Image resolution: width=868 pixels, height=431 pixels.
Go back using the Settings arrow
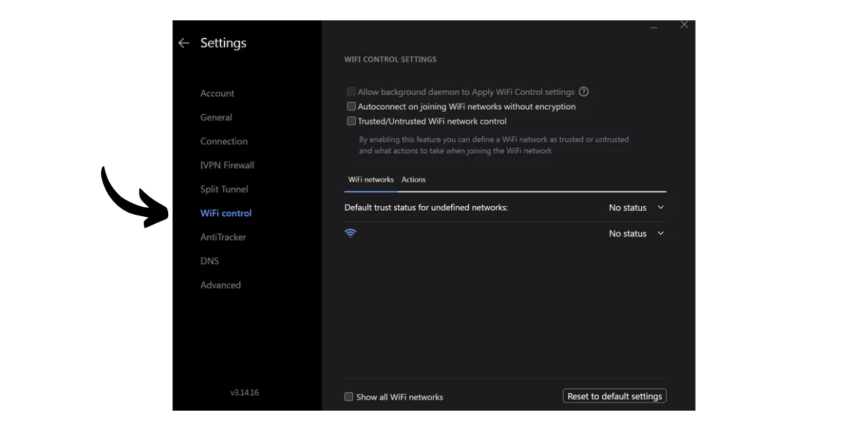183,43
